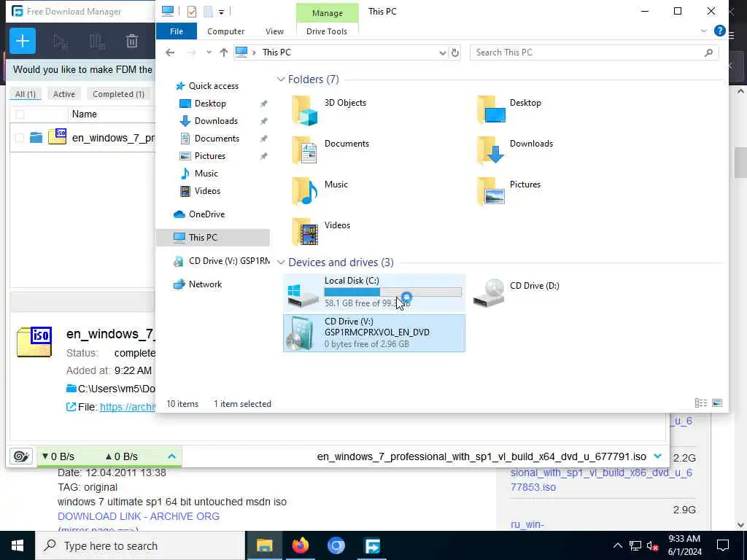Click DOWNLOAD LINK - ARCHIVE ORG link
The height and width of the screenshot is (560, 747).
click(139, 516)
